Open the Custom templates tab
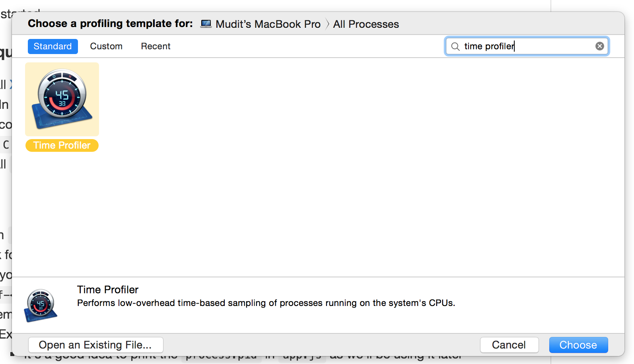Image resolution: width=634 pixels, height=364 pixels. [x=106, y=46]
